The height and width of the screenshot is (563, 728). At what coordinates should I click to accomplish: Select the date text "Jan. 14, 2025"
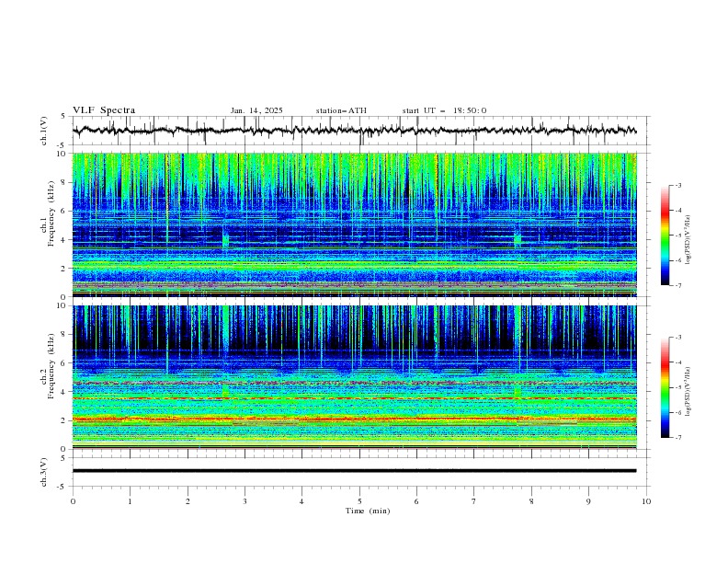tap(256, 110)
